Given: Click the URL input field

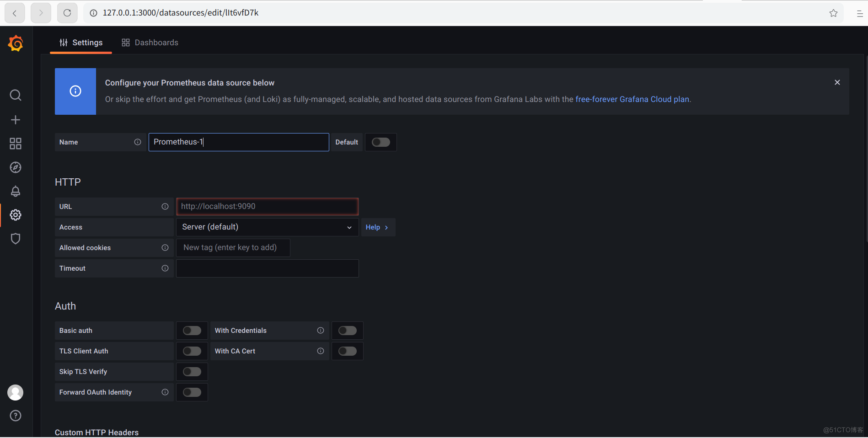Looking at the screenshot, I should 268,207.
